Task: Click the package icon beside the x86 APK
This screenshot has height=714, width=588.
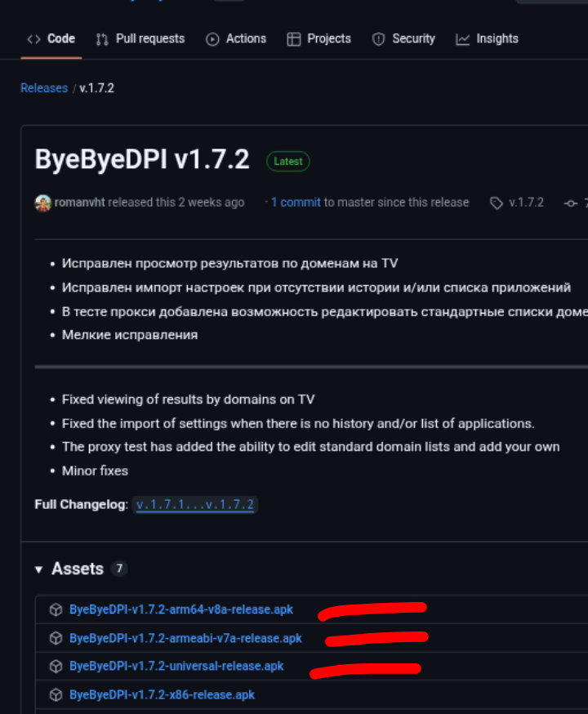Action: [x=56, y=695]
